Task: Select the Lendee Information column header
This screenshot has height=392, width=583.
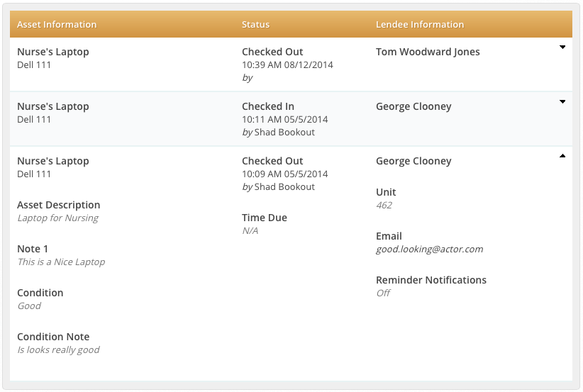Action: point(420,25)
